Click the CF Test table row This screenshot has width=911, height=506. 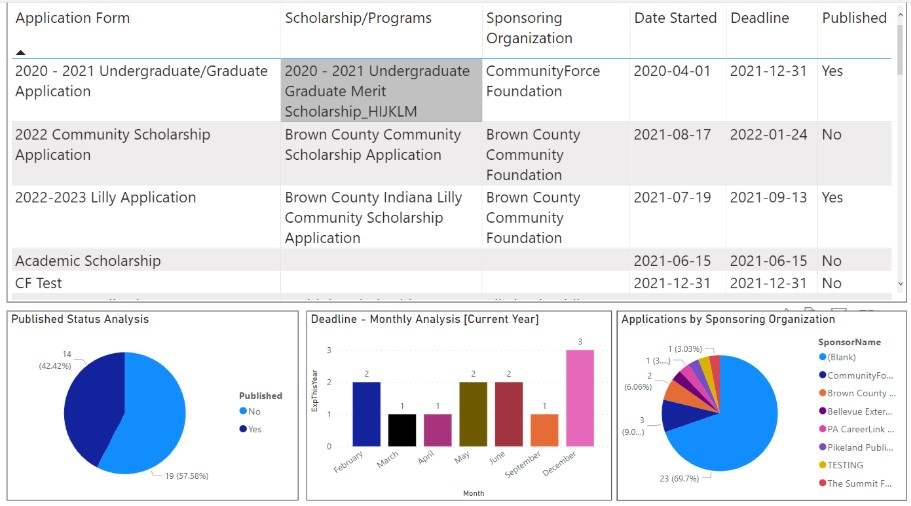click(38, 283)
